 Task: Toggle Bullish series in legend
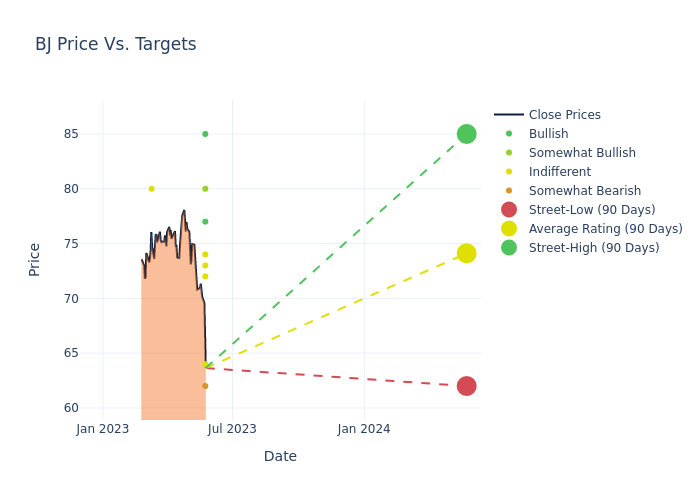click(x=548, y=134)
